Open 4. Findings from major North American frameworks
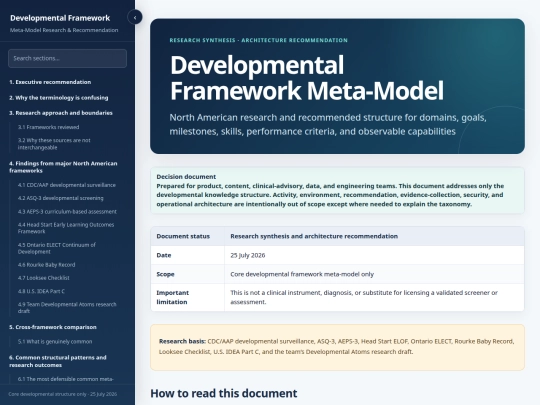 (x=63, y=167)
